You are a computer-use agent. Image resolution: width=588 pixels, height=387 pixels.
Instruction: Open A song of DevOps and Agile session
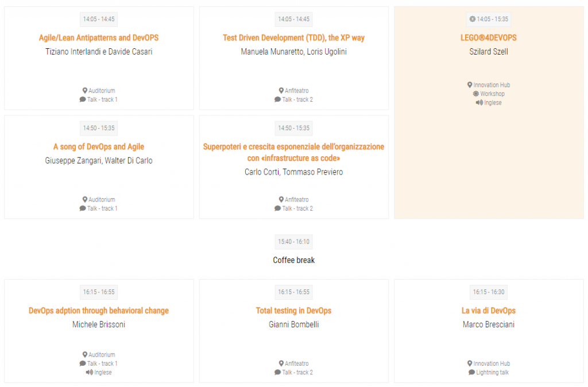tap(99, 146)
